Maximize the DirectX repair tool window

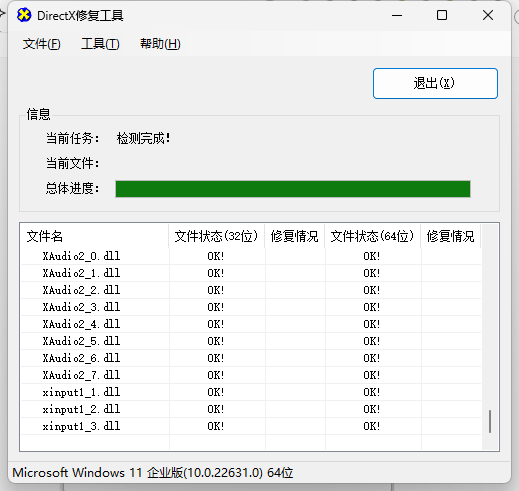tap(442, 15)
